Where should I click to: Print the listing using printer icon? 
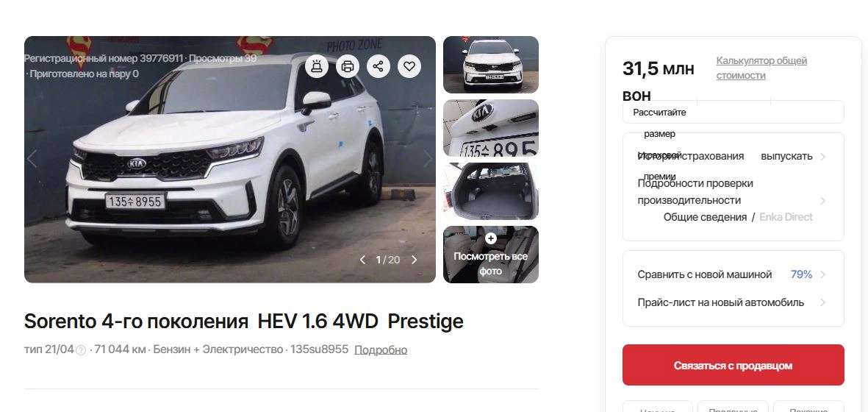(x=348, y=66)
